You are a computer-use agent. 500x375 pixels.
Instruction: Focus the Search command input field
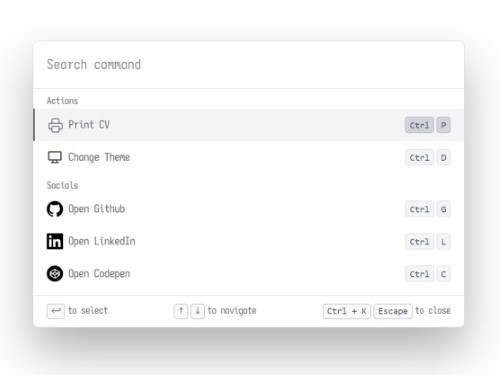pos(249,65)
